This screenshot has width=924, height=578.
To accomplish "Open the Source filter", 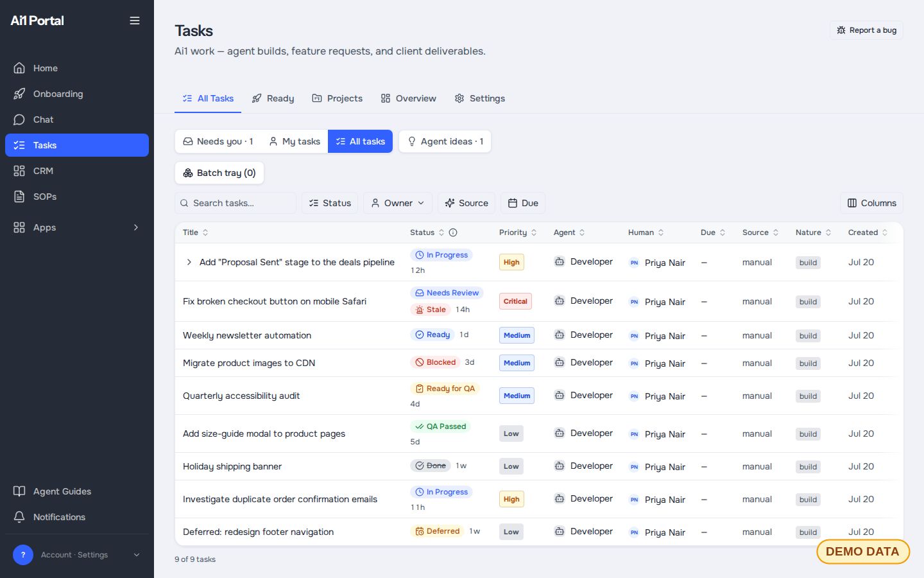I will [466, 203].
